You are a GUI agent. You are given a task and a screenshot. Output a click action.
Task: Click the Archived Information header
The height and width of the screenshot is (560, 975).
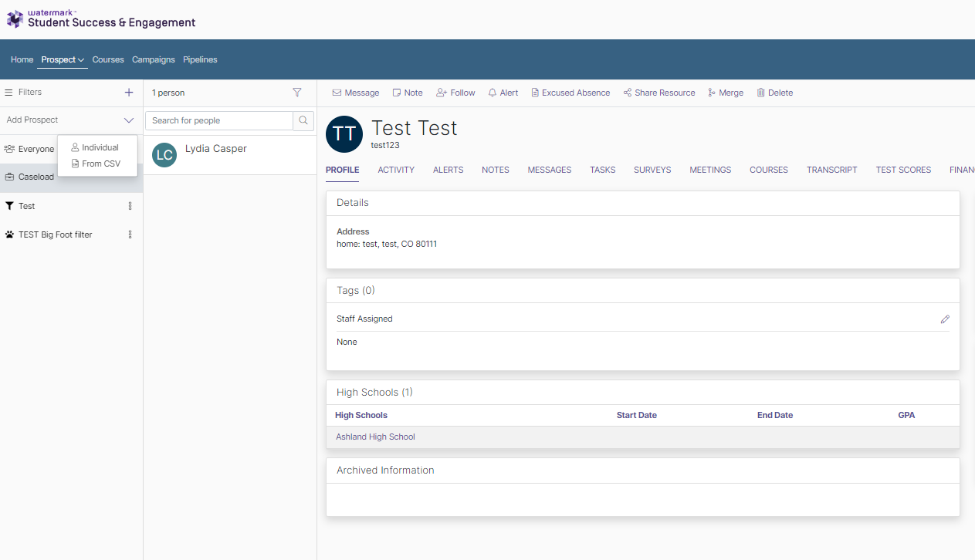(385, 471)
